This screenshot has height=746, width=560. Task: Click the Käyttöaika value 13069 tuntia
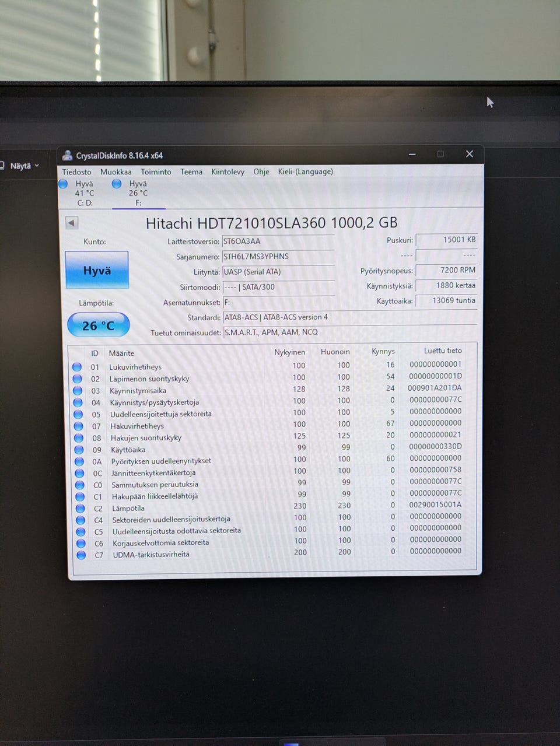[x=446, y=300]
